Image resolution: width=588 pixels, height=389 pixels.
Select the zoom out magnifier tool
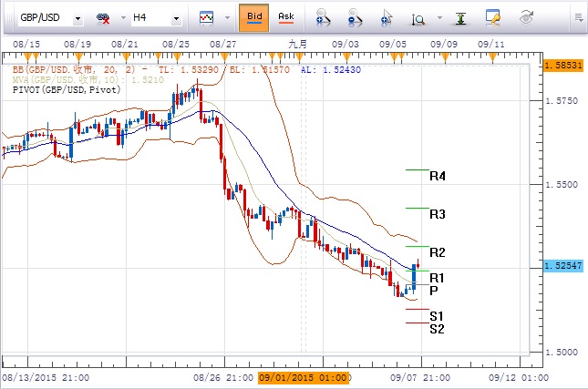coord(355,18)
